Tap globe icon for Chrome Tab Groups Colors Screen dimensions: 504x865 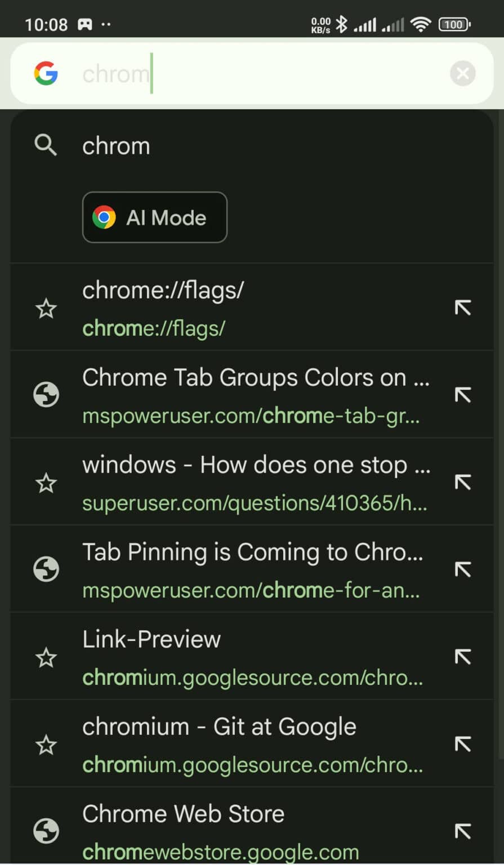tap(46, 395)
